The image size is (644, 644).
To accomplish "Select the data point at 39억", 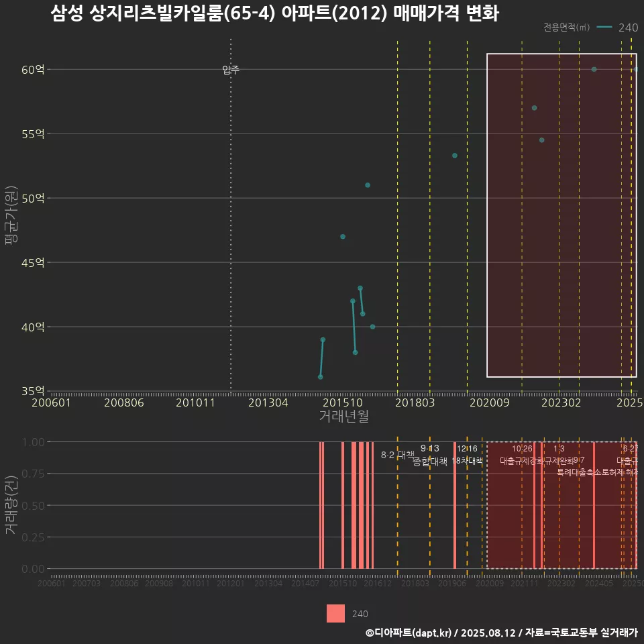I will click(323, 339).
